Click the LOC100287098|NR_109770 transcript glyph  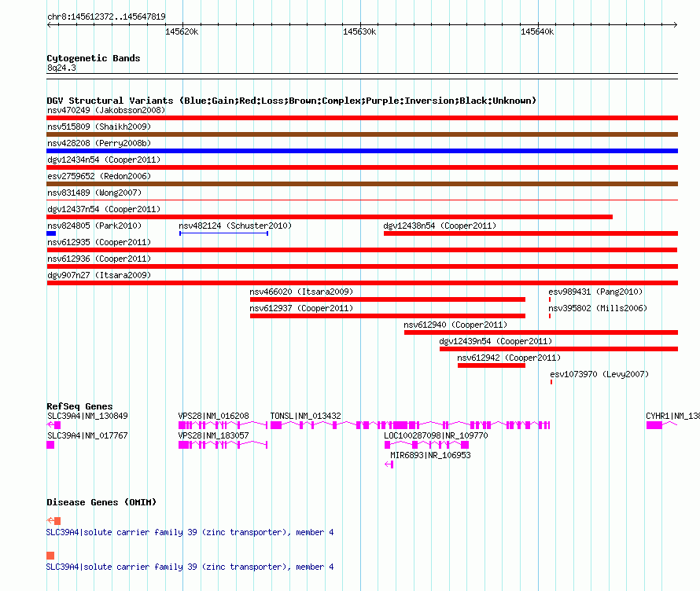click(x=427, y=445)
